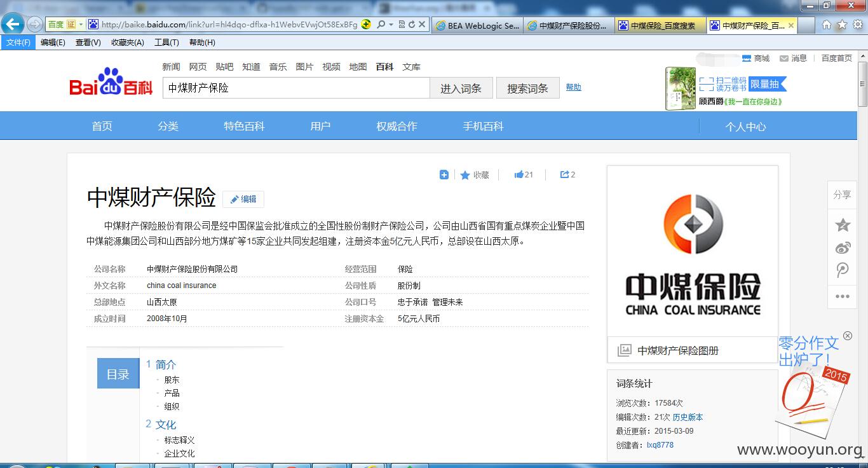Open the 工具(T) menu
Image resolution: width=868 pixels, height=468 pixels.
166,43
